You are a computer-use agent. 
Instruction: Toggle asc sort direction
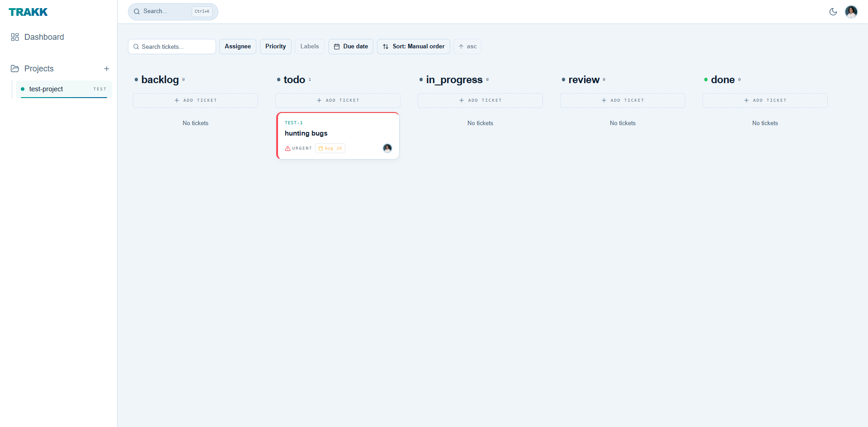(x=467, y=47)
